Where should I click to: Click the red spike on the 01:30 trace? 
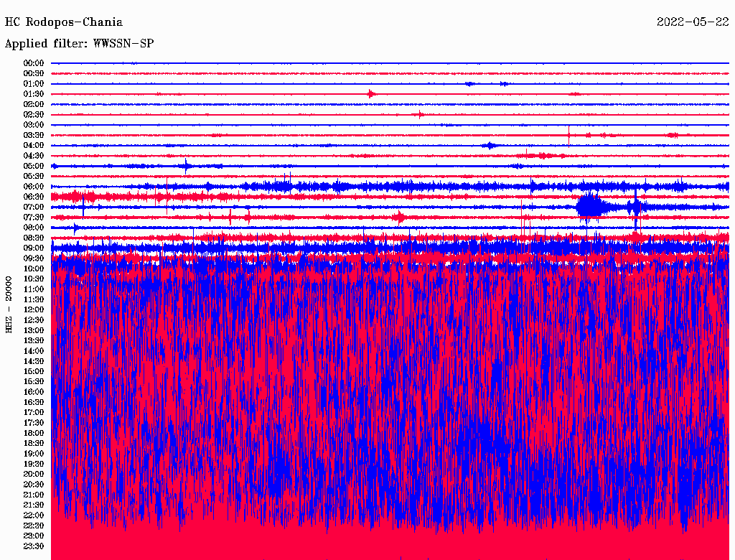(x=370, y=94)
